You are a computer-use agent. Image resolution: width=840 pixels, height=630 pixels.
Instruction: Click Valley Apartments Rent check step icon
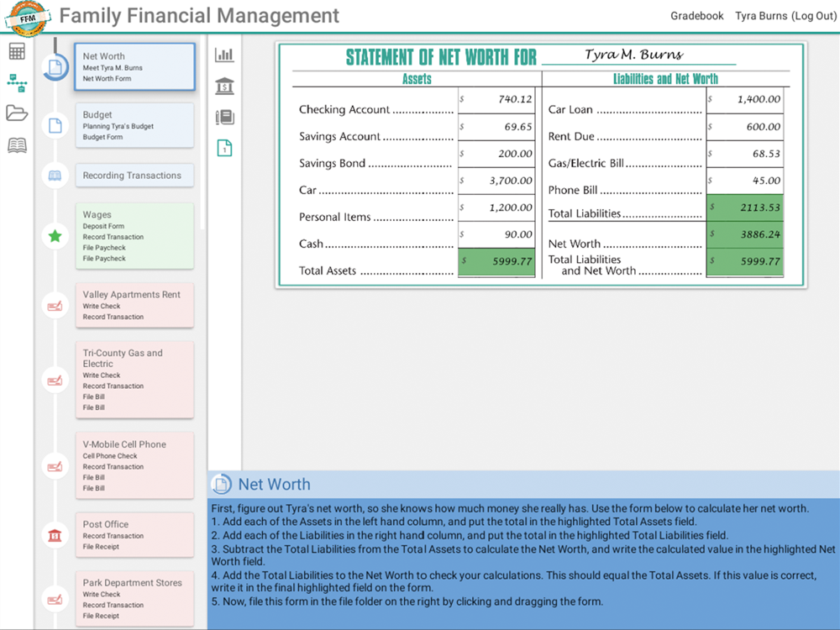click(55, 306)
